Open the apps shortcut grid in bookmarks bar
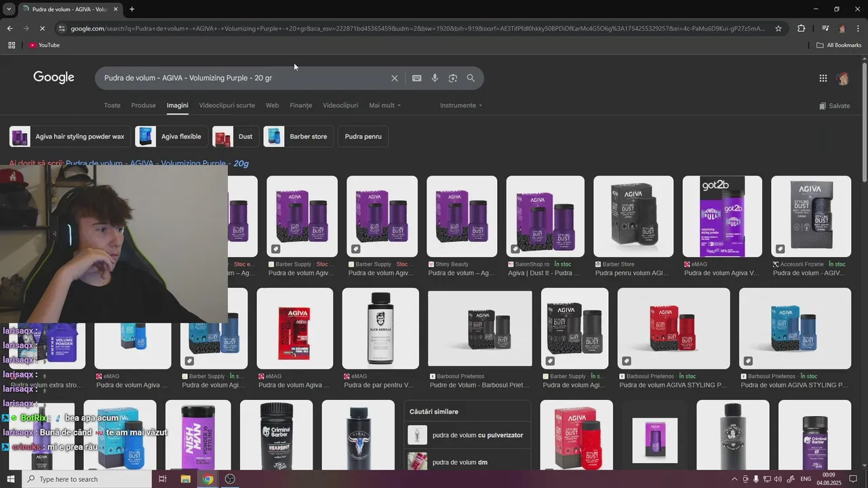868x488 pixels. 12,45
